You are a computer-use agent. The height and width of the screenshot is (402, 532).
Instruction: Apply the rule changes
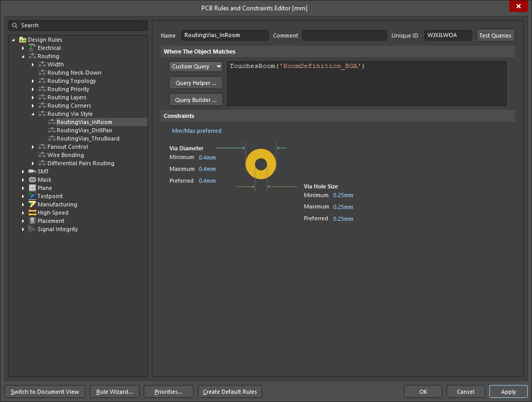click(508, 392)
